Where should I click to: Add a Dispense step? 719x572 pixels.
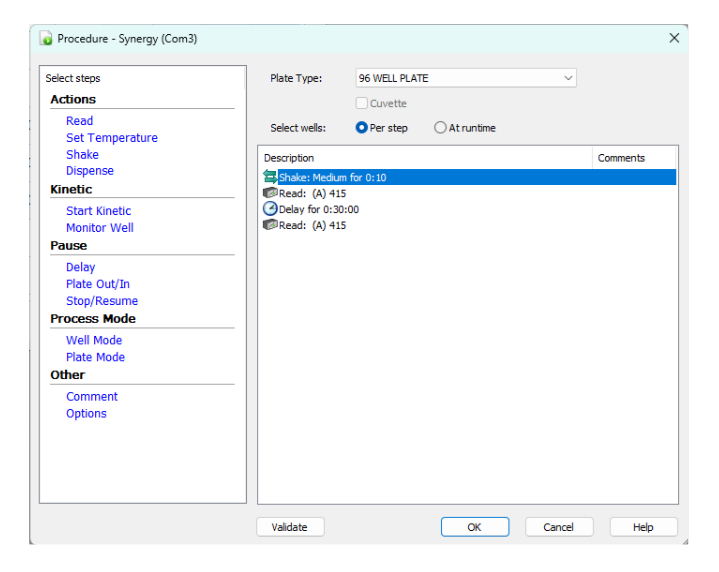tap(90, 171)
